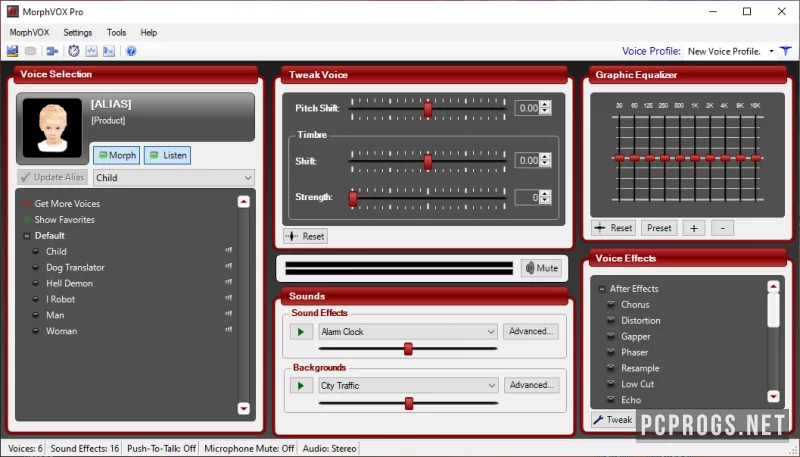Open the Tools menu
Image resolution: width=800 pixels, height=457 pixels.
point(116,33)
